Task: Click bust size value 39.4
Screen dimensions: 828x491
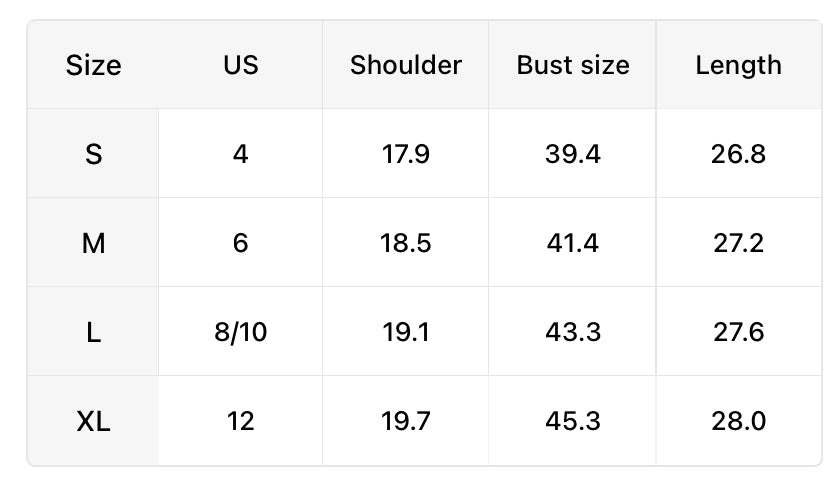Action: 573,154
